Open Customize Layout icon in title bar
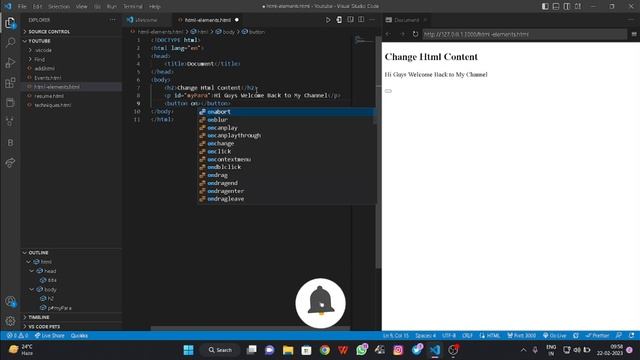The image size is (640, 360). tap(578, 6)
